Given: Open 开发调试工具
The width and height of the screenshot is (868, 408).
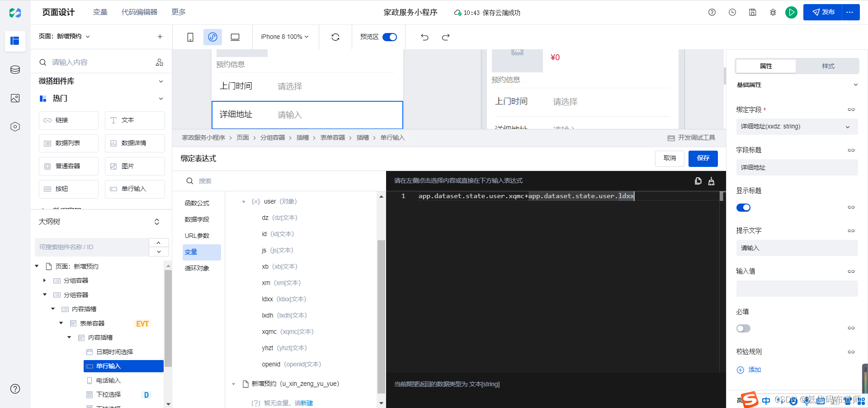Looking at the screenshot, I should point(692,138).
